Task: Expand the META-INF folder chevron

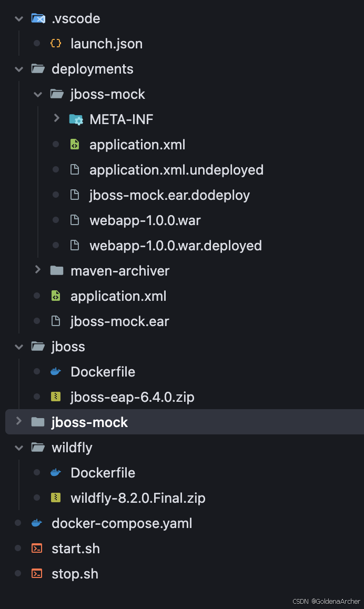Action: (x=57, y=118)
